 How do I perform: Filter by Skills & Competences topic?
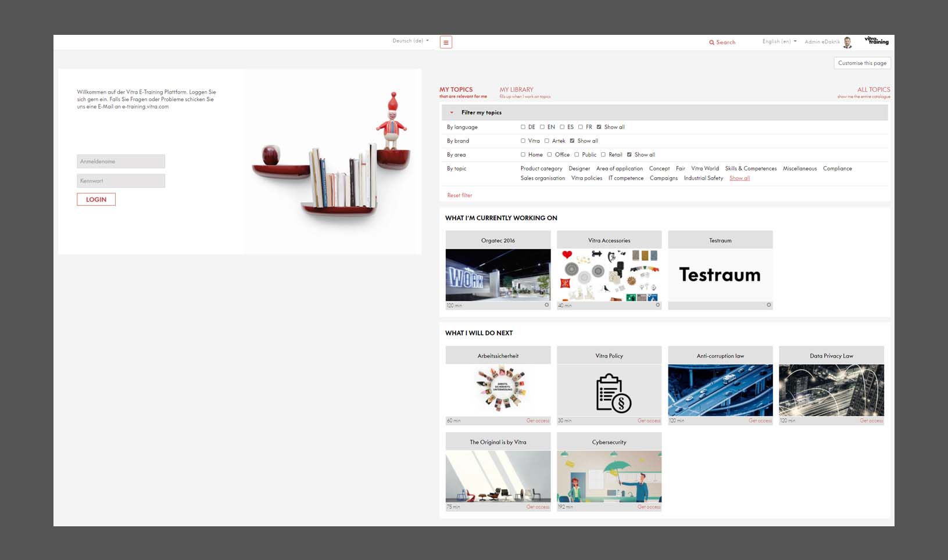click(750, 169)
